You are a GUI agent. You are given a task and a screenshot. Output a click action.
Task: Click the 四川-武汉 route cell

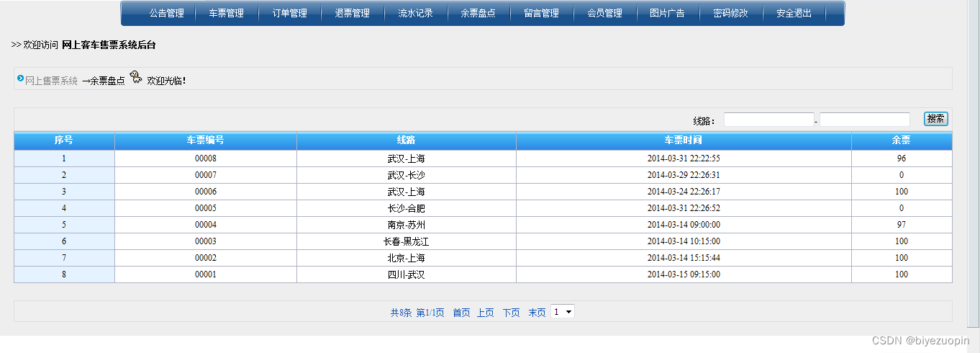(x=407, y=274)
